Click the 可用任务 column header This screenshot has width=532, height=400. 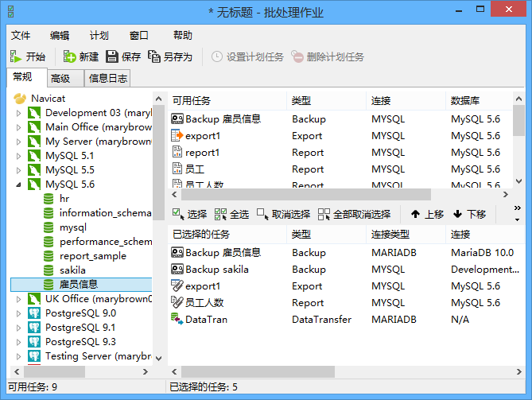coord(227,100)
